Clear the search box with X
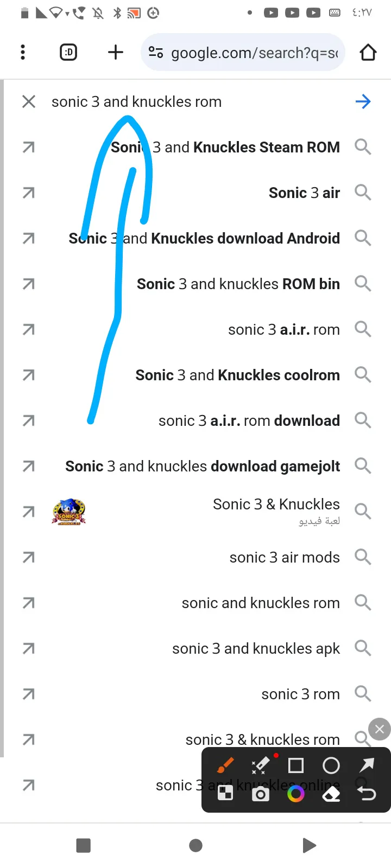The image size is (391, 868). coord(29,101)
